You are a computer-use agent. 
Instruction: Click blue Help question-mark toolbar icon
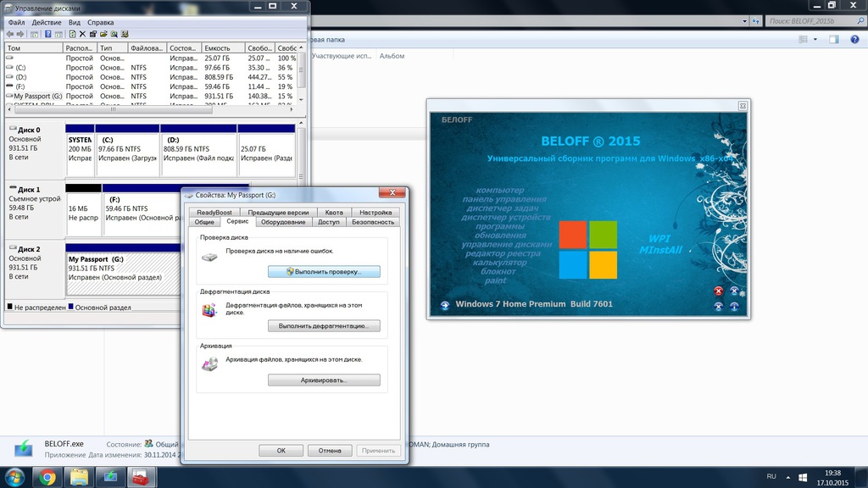48,34
